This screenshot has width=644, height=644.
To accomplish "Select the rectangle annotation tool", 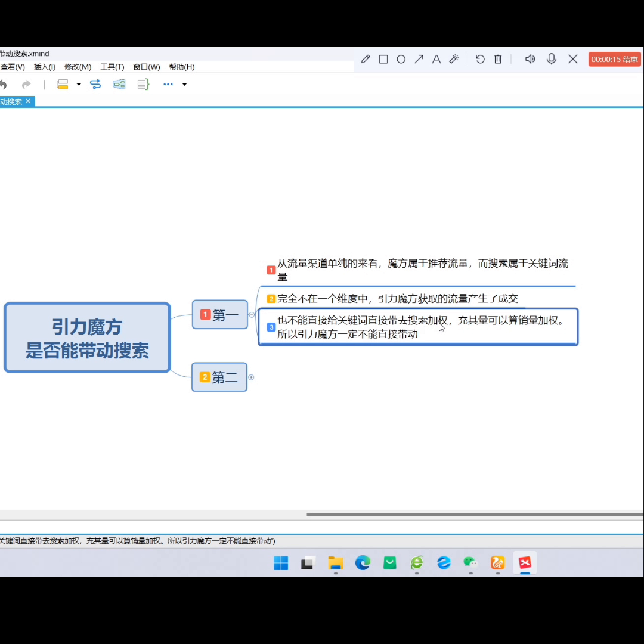I will point(383,59).
